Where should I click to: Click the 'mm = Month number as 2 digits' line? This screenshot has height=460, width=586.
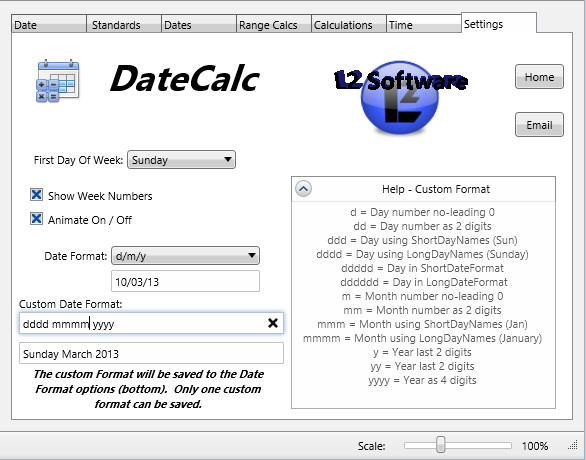click(x=422, y=310)
